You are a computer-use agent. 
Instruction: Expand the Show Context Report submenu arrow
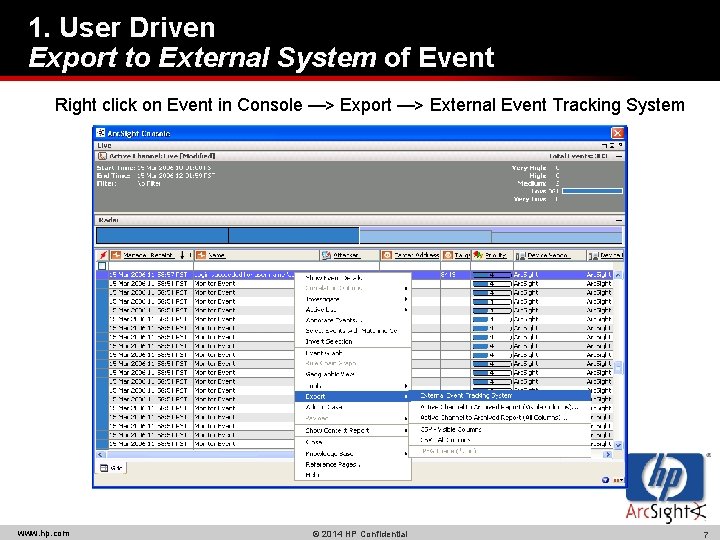(x=406, y=430)
